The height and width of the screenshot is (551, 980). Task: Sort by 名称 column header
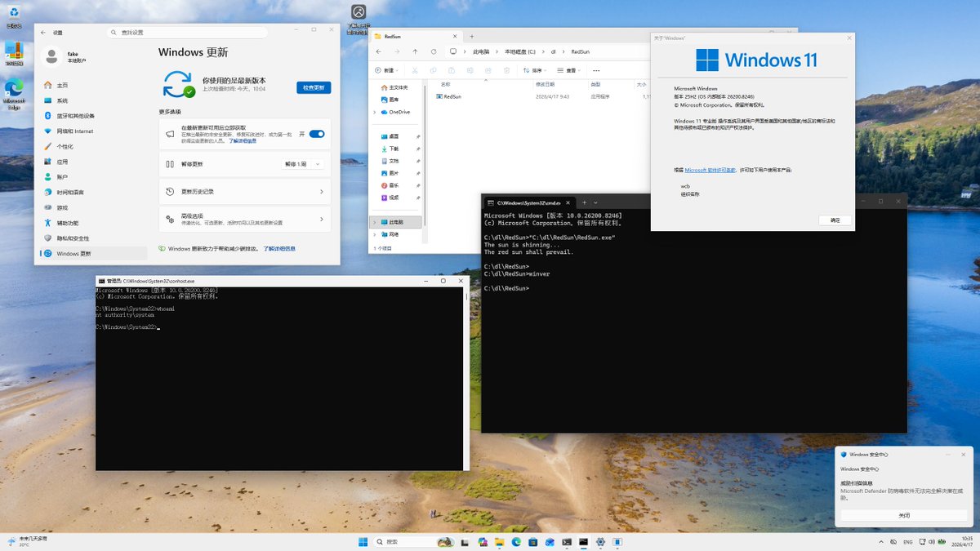(446, 84)
